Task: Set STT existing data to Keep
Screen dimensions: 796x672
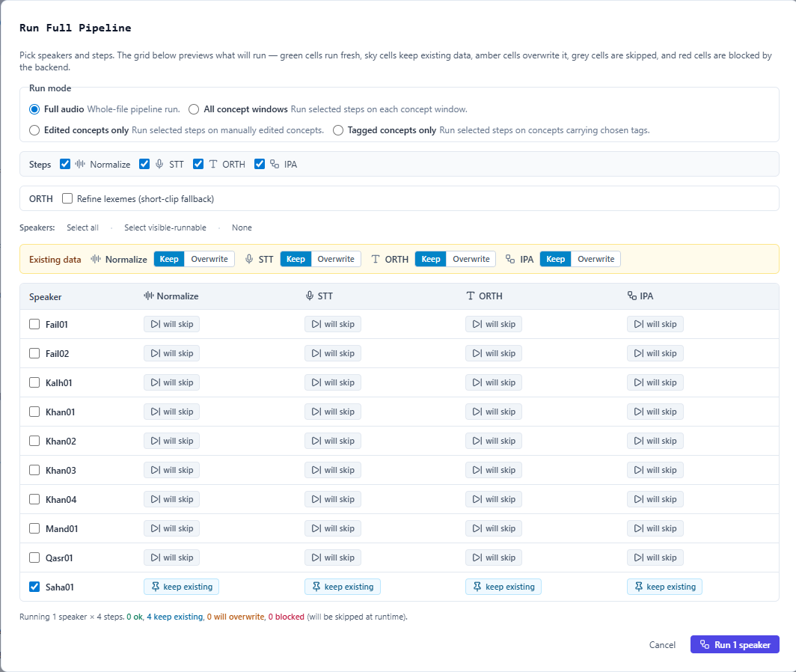Action: [x=296, y=259]
